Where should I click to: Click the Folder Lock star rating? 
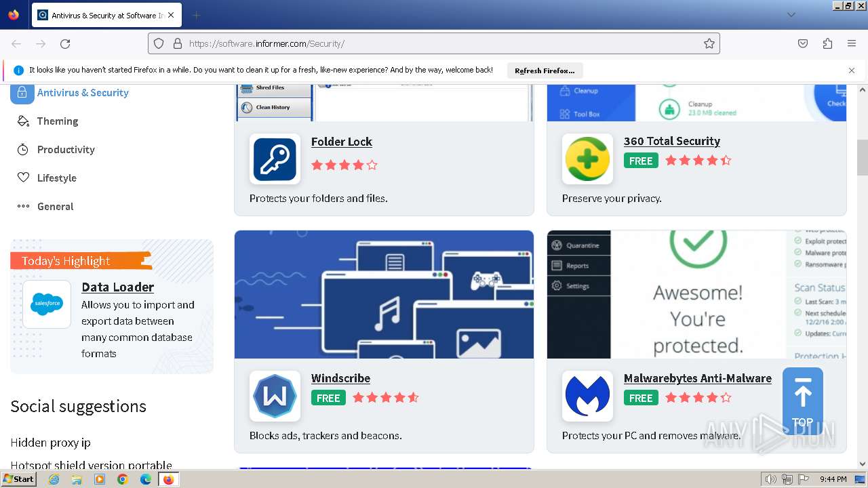click(x=344, y=165)
